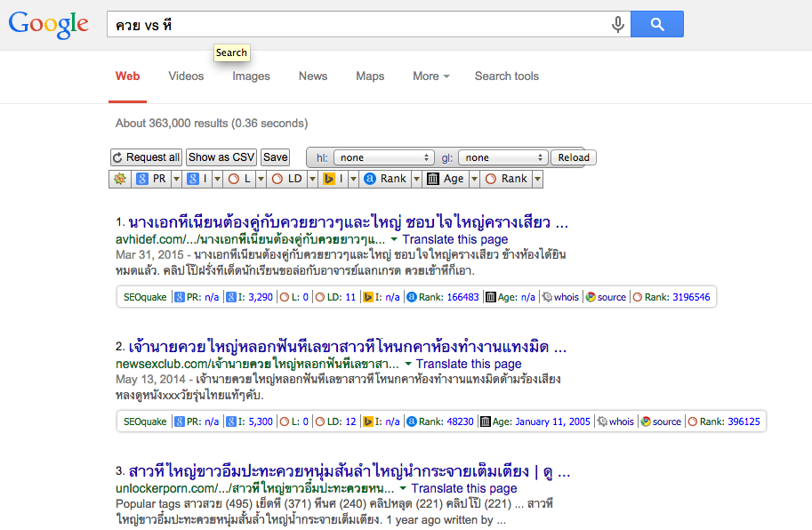Click LD: 11 in result 1 bar
The width and height of the screenshot is (812, 530).
335,297
